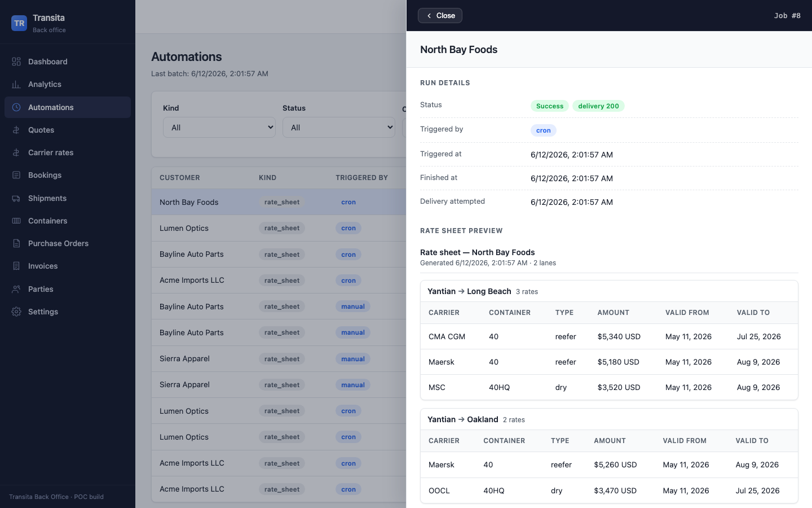Click the chevron icon inside Close button
Image resolution: width=812 pixels, height=508 pixels.
click(x=429, y=16)
